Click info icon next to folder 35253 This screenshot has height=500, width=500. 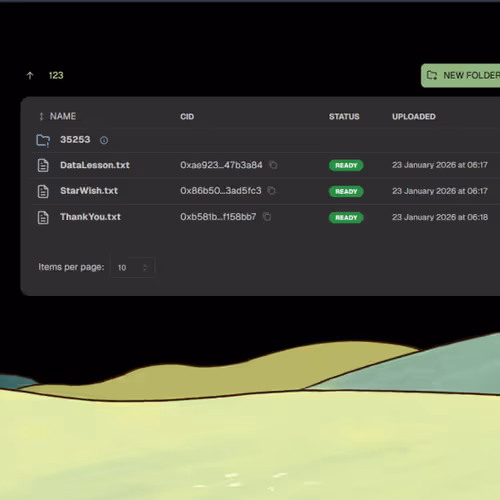pos(104,140)
